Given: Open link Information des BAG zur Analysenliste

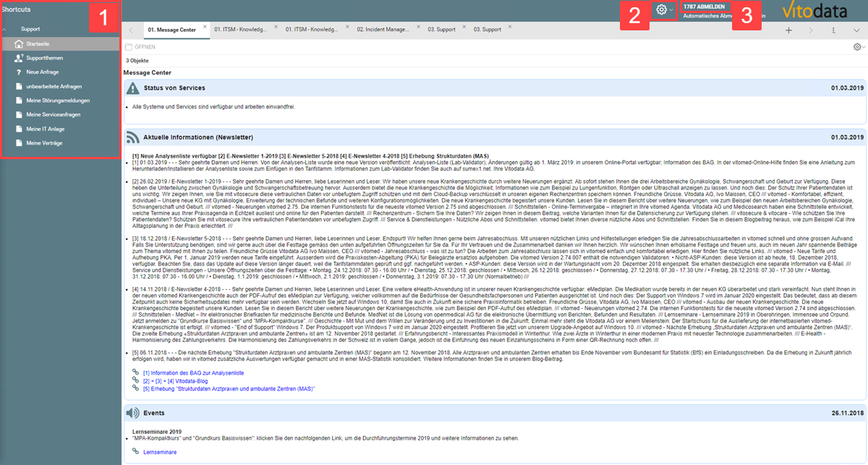Looking at the screenshot, I should (193, 372).
